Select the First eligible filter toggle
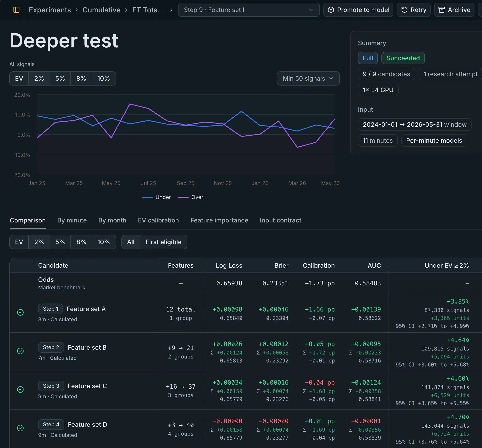This screenshot has width=482, height=448. (x=163, y=242)
